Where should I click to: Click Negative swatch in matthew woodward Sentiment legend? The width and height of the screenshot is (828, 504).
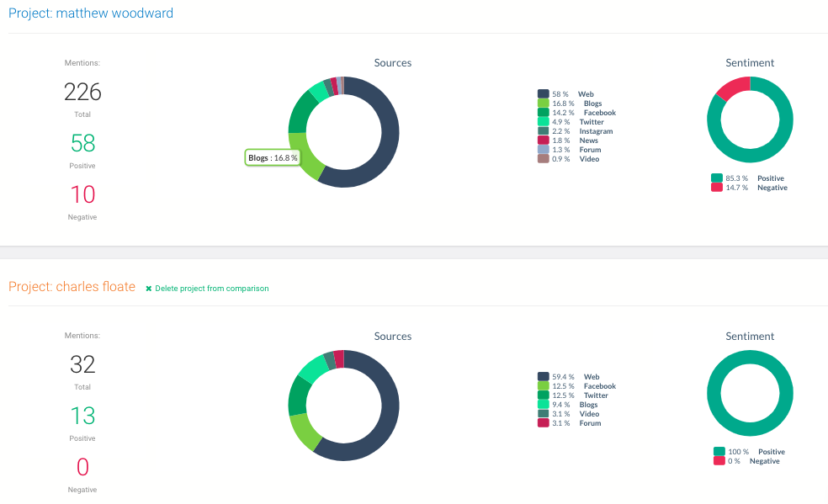pyautogui.click(x=717, y=188)
